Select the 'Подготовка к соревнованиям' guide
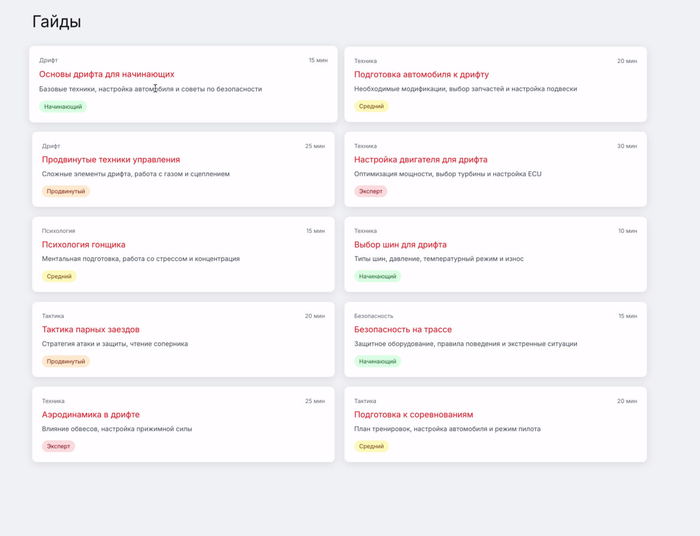The image size is (700, 536). [x=414, y=414]
